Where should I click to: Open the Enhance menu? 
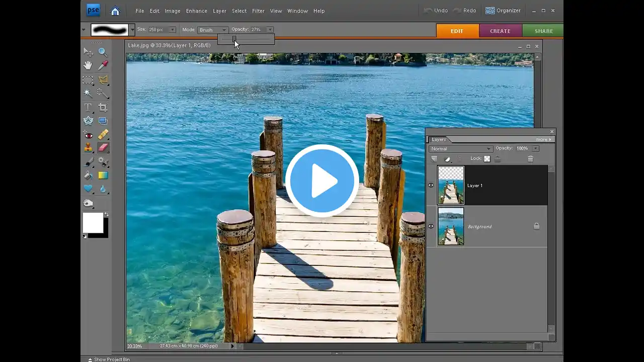point(196,11)
